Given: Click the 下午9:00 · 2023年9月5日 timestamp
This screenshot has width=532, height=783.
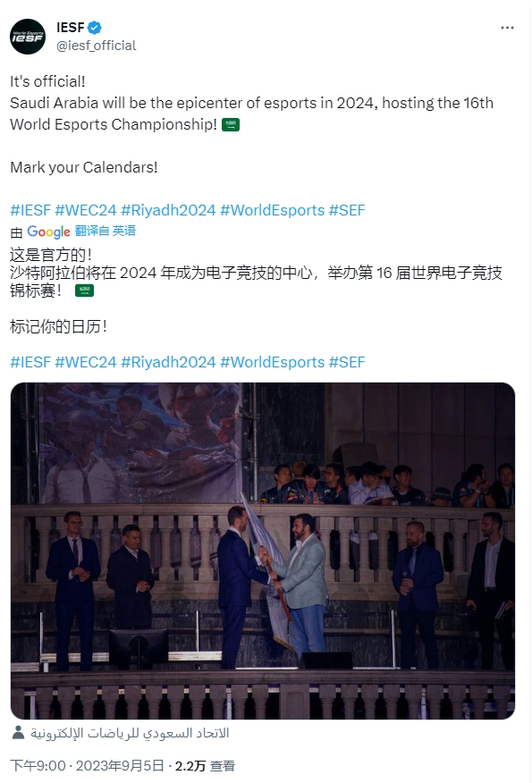Looking at the screenshot, I should click(87, 765).
